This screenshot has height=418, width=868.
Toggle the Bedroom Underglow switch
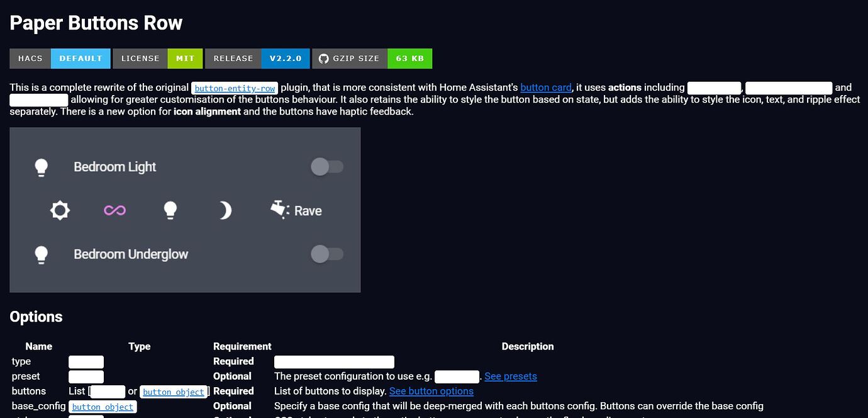click(x=326, y=254)
